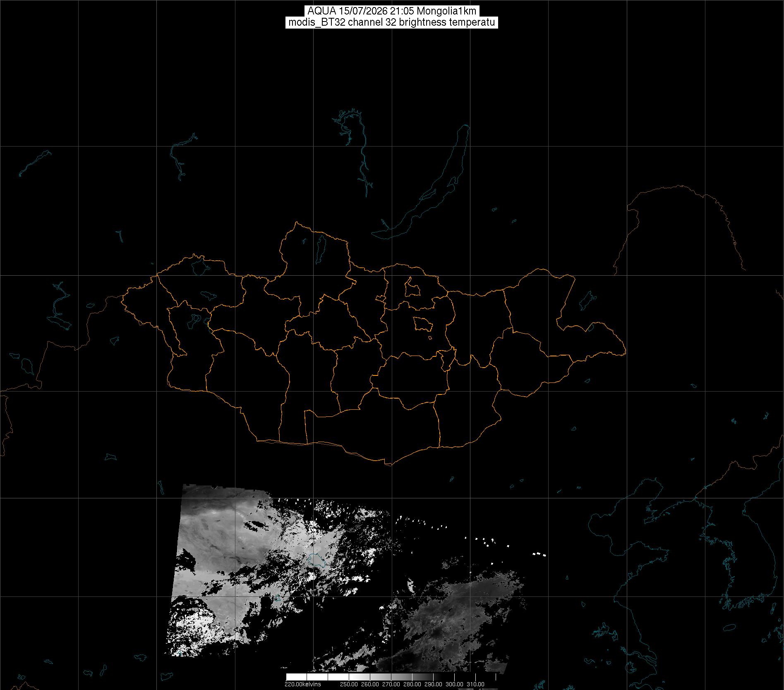The width and height of the screenshot is (784, 690).
Task: Click the "250.00" colorbar label
Action: click(350, 684)
